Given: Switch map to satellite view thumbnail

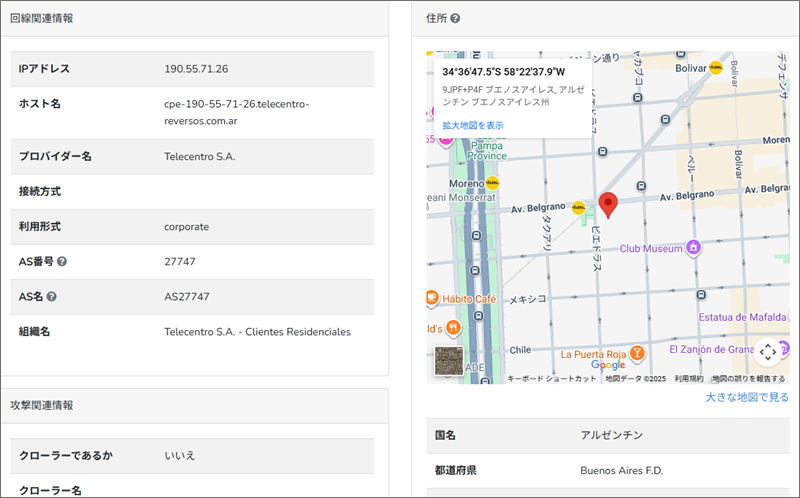Looking at the screenshot, I should point(449,360).
